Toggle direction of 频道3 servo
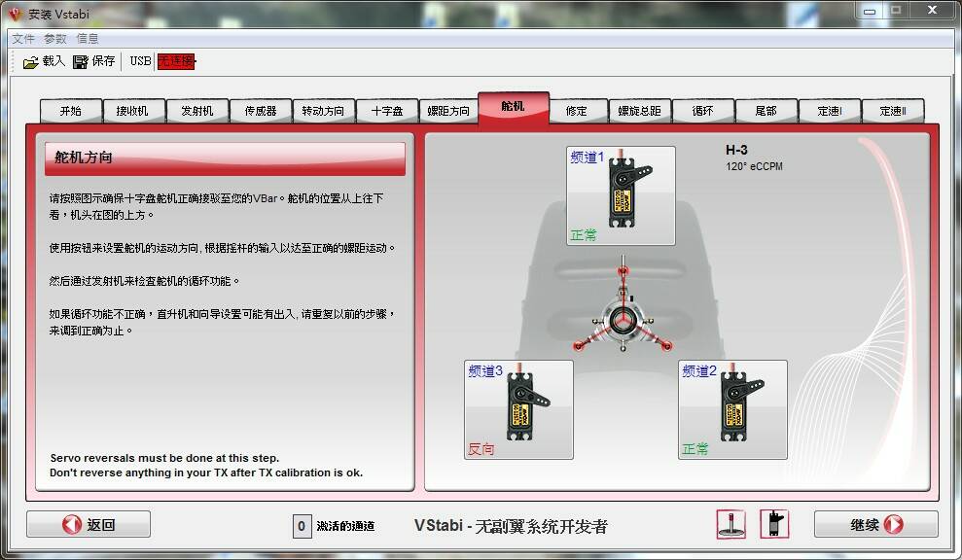The image size is (962, 560). 519,409
